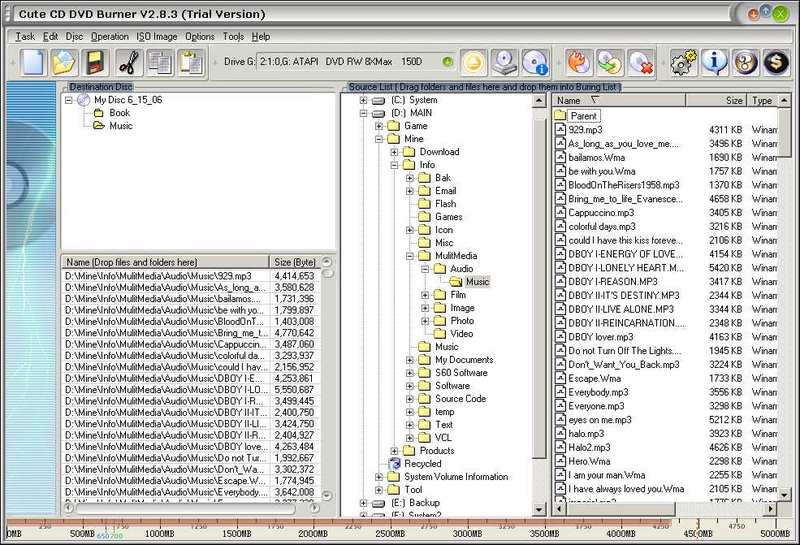This screenshot has height=545, width=800.
Task: Click the 4500MB marker on capacity bar
Action: coord(698,534)
